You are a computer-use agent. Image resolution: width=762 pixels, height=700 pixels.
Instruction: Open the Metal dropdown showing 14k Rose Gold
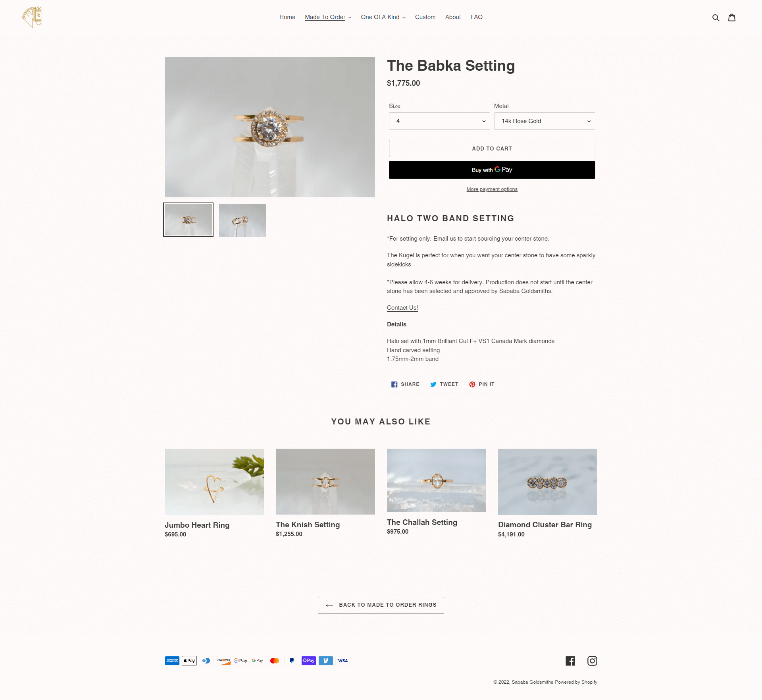(545, 121)
